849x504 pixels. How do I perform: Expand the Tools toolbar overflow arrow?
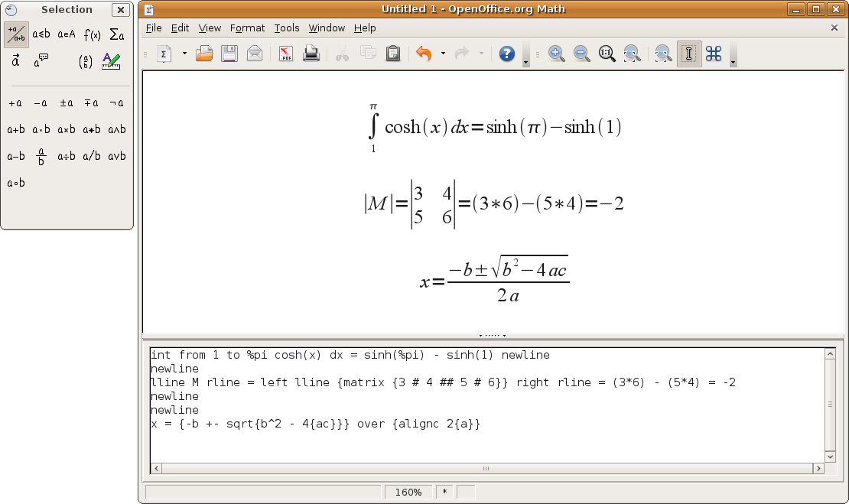tap(734, 61)
